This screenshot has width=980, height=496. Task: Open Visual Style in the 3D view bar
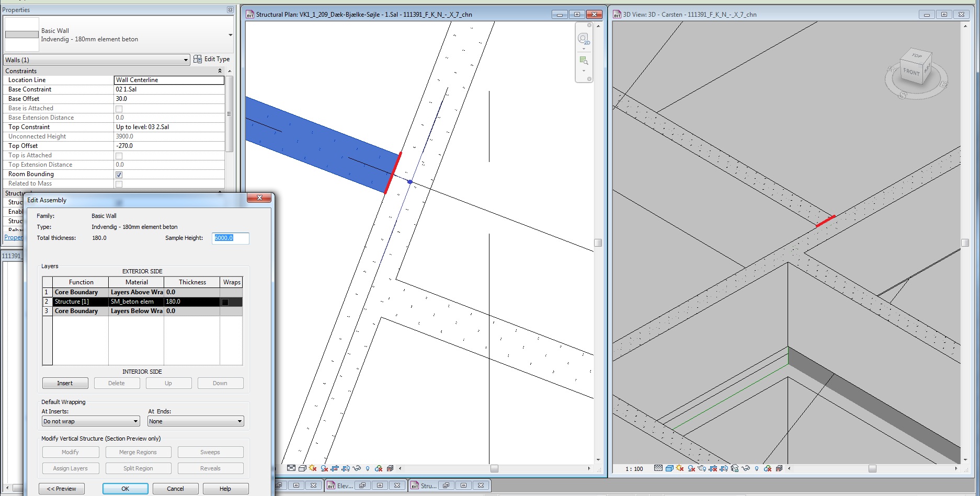point(669,468)
